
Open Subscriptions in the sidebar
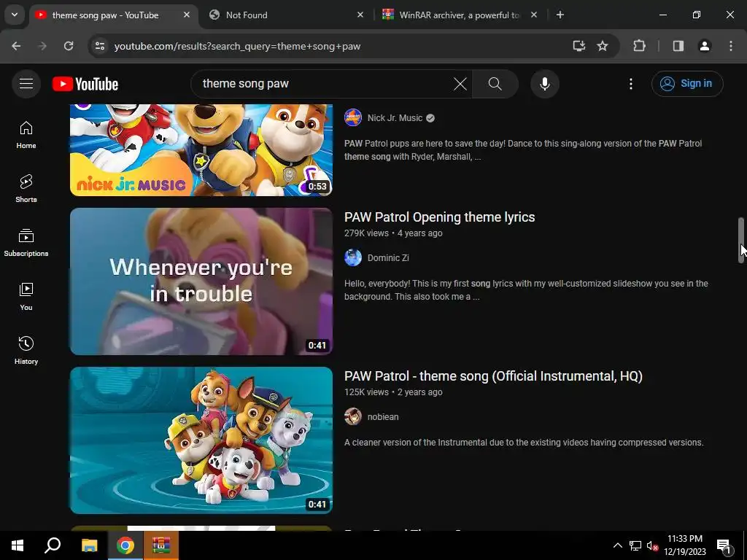click(26, 242)
